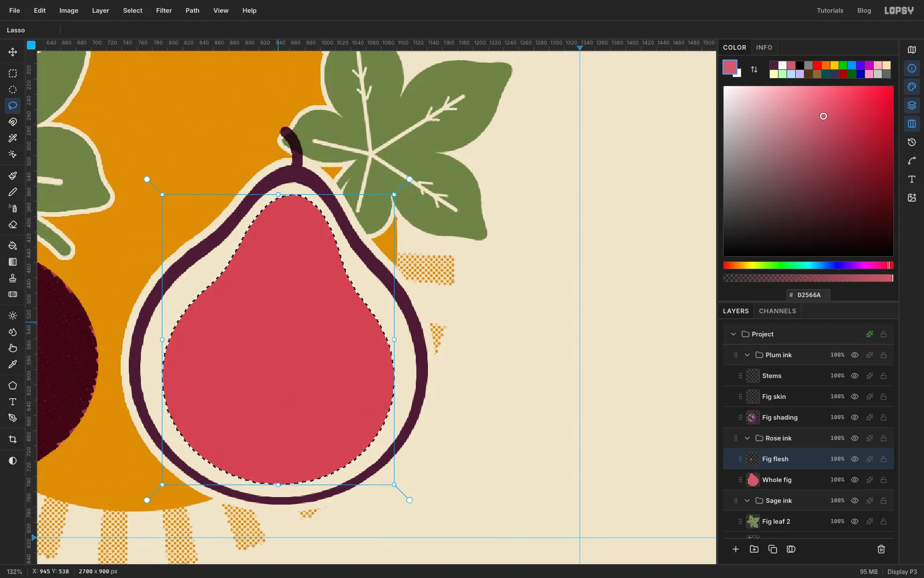Image resolution: width=924 pixels, height=578 pixels.
Task: Hide the Fig flesh layer
Action: (x=855, y=459)
